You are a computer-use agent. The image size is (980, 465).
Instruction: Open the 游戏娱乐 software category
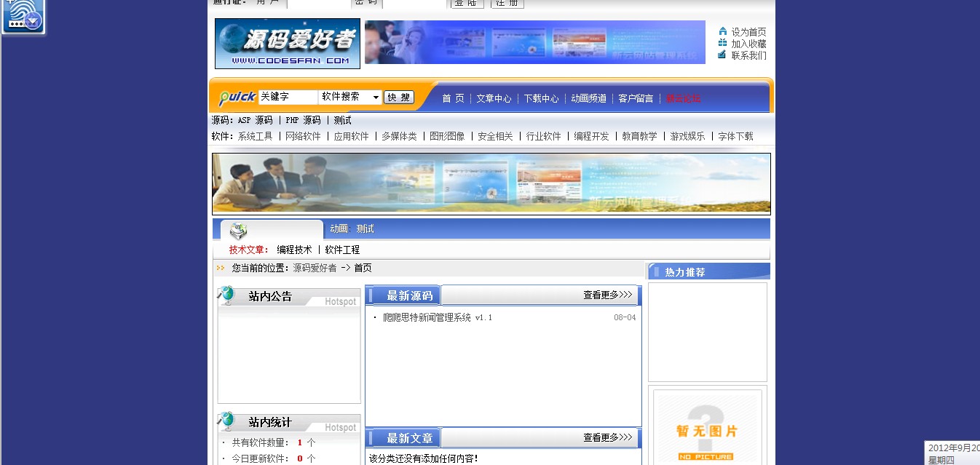click(687, 136)
